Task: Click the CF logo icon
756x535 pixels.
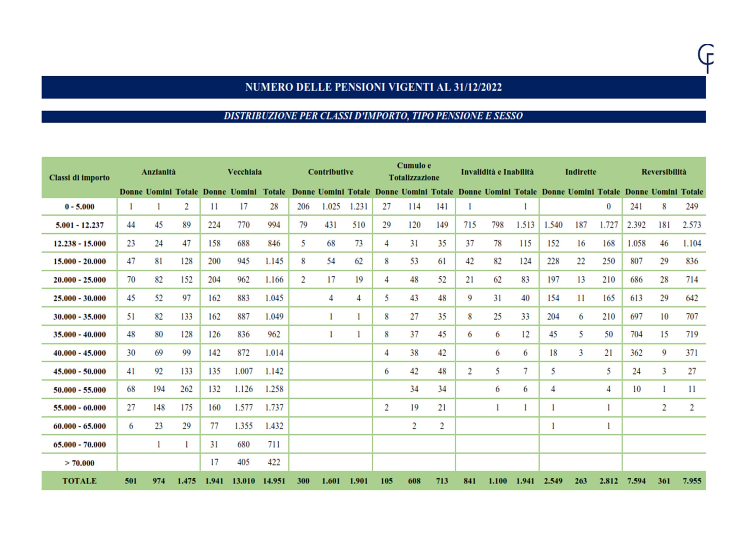Action: 706,58
